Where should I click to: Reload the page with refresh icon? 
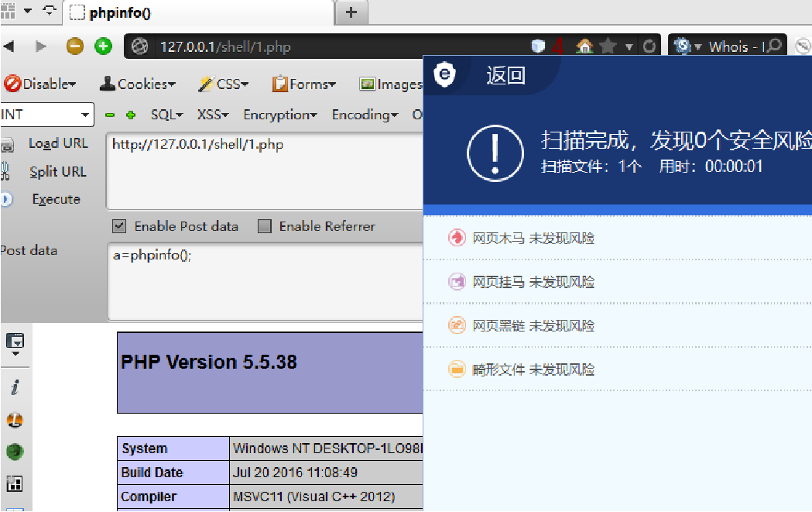[649, 46]
